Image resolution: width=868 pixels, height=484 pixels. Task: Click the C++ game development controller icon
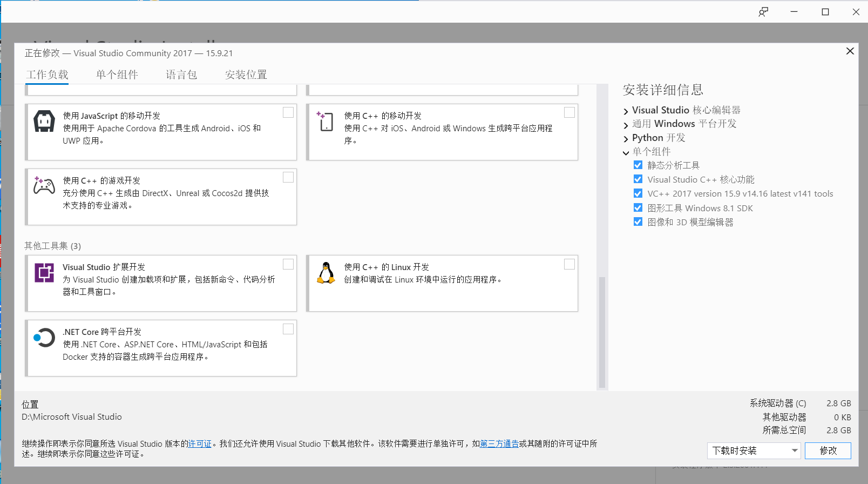44,185
